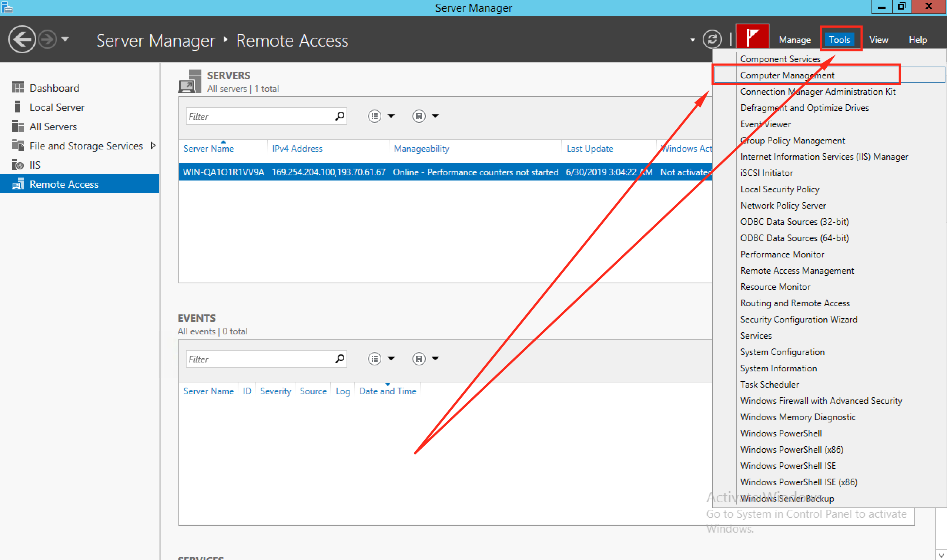Choose Computer Management from Tools menu

(x=787, y=75)
